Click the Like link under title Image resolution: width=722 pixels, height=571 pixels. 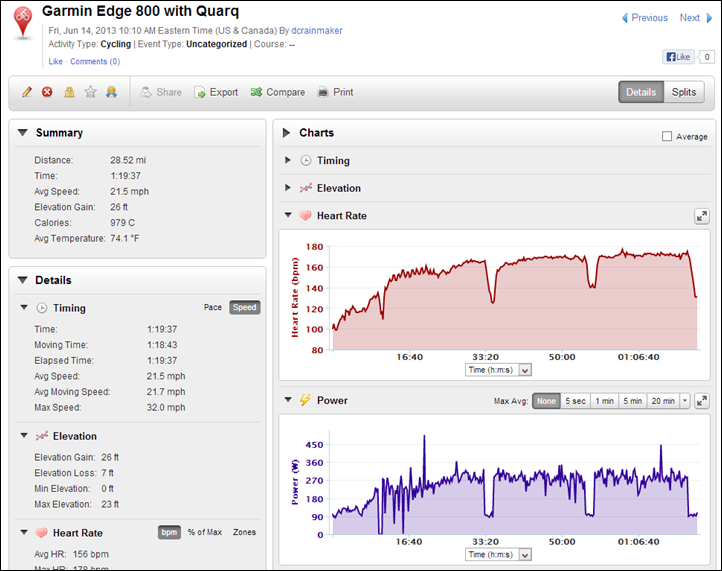(55, 62)
